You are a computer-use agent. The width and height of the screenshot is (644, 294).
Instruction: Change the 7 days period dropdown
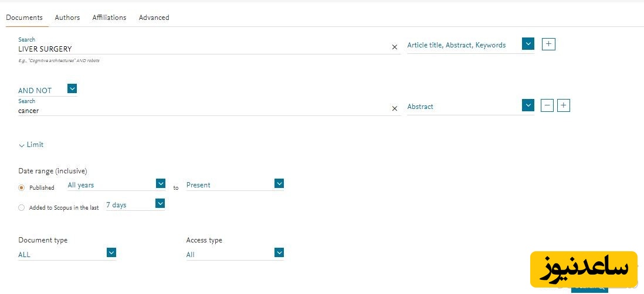160,204
